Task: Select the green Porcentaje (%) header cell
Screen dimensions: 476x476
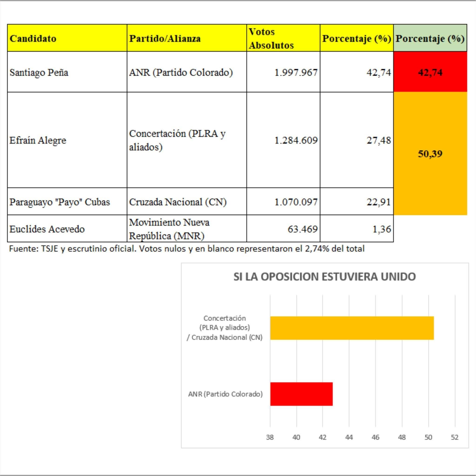Action: [430, 38]
